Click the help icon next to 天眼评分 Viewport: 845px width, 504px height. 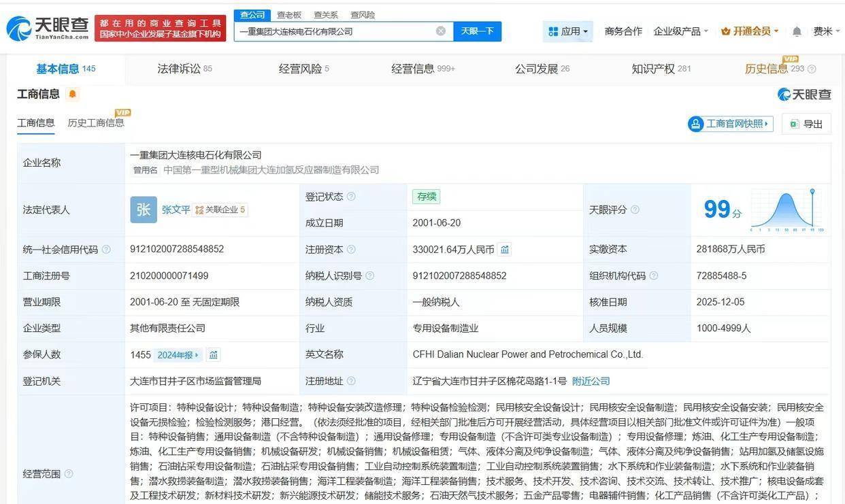coord(635,209)
